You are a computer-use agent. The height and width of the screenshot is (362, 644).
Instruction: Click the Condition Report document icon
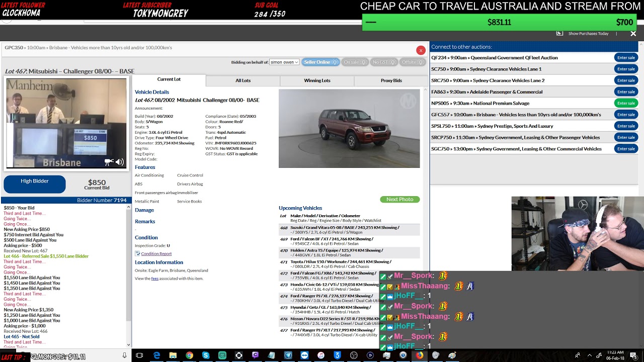point(137,254)
